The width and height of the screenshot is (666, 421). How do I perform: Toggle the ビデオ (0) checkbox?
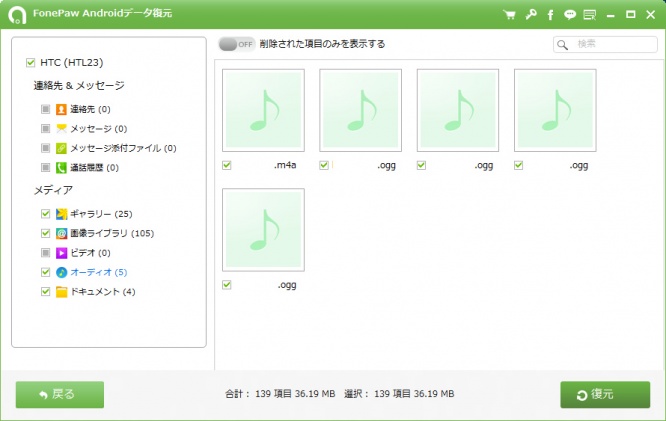pyautogui.click(x=45, y=253)
